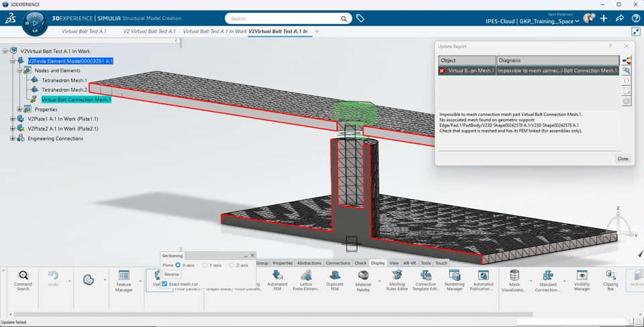Viewport: 644px width, 327px height.
Task: Close the Sectioning panel
Action: click(x=253, y=255)
